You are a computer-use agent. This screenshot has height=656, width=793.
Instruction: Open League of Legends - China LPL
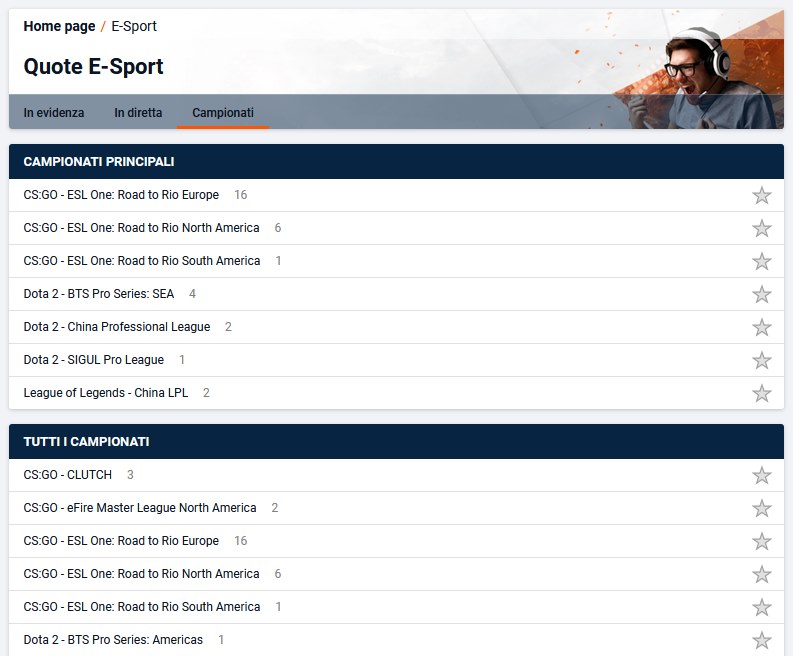(x=106, y=392)
